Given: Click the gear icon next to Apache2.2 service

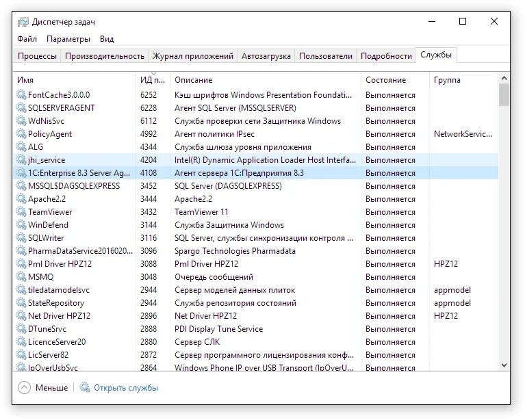Looking at the screenshot, I should click(21, 199).
